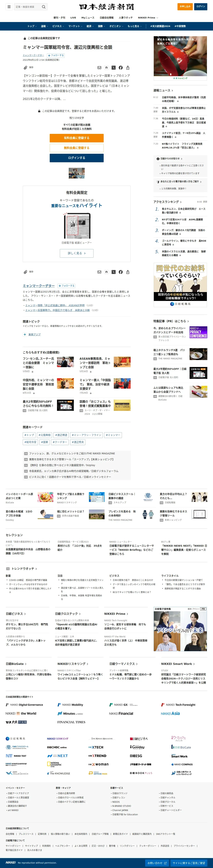Expand the ビジネス navigation dropdown

tap(58, 26)
